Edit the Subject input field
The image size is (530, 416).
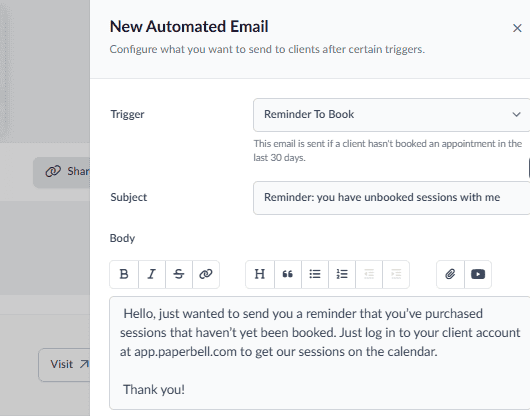point(391,198)
